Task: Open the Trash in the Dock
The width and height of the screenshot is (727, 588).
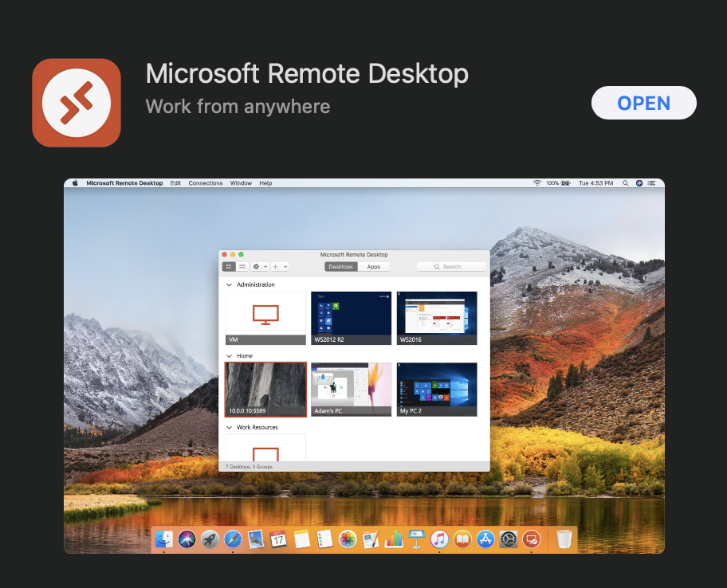Action: 564,539
